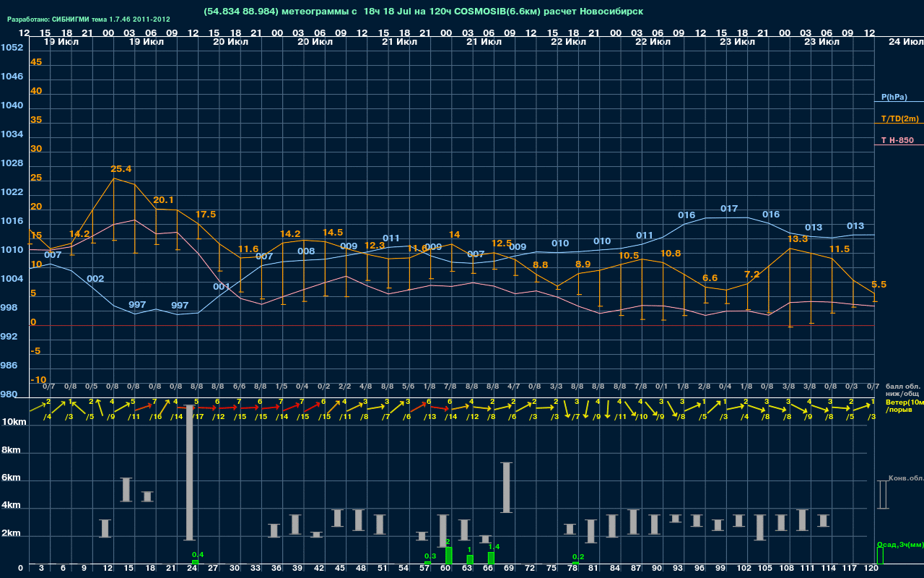
Task: Click the temperature value 20.1
Action: click(163, 200)
